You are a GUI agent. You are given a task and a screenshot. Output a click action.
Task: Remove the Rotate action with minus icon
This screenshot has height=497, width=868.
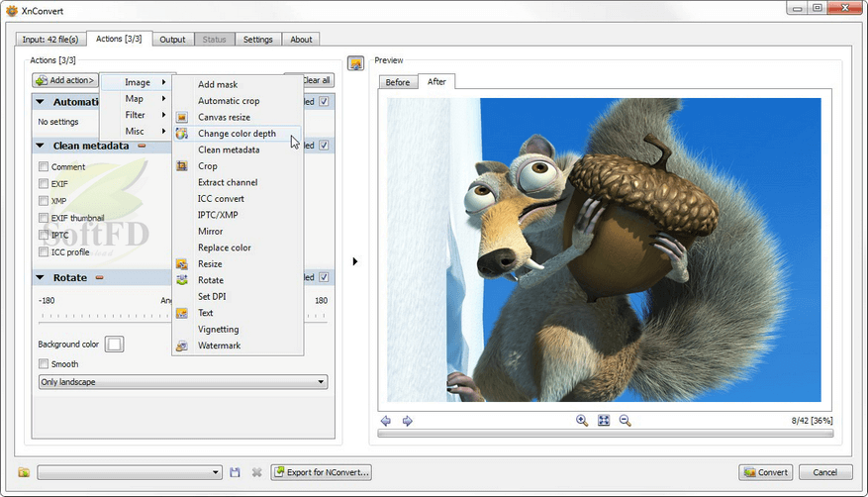(x=100, y=278)
